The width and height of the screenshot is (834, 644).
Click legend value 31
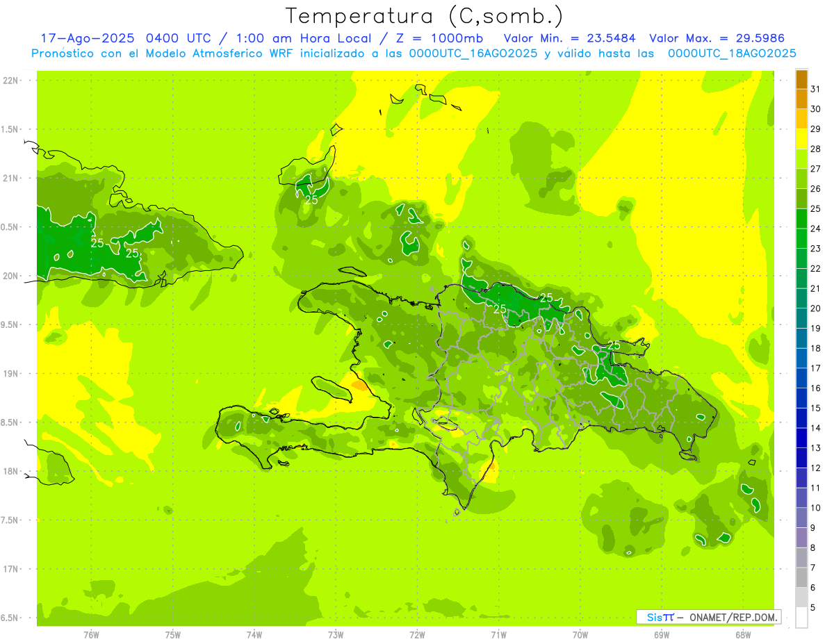pyautogui.click(x=816, y=89)
